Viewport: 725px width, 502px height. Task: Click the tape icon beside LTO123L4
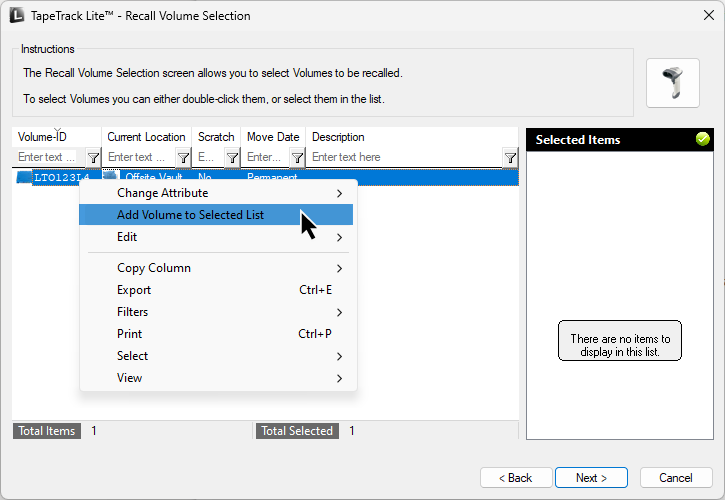[x=24, y=177]
